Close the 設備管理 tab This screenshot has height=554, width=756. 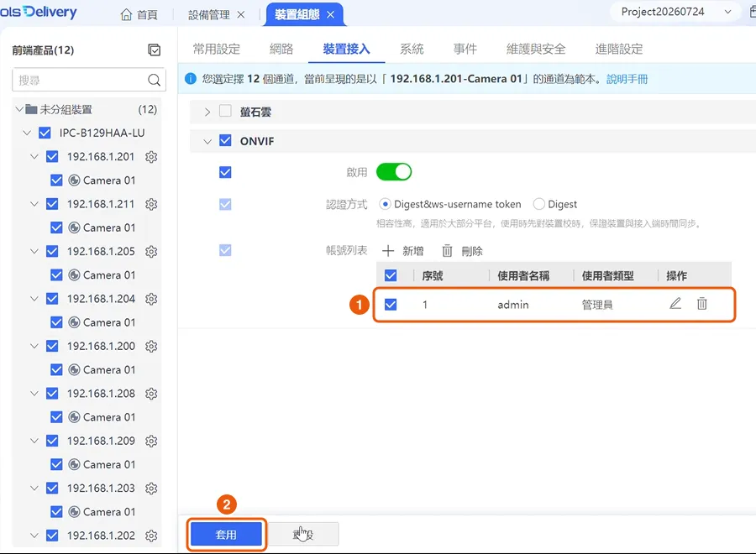[x=241, y=15]
